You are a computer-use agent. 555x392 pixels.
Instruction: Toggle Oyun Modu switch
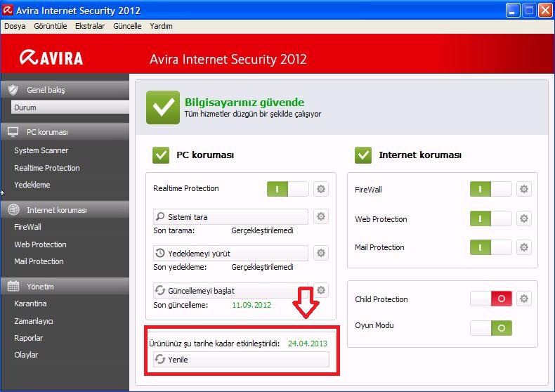tap(490, 328)
